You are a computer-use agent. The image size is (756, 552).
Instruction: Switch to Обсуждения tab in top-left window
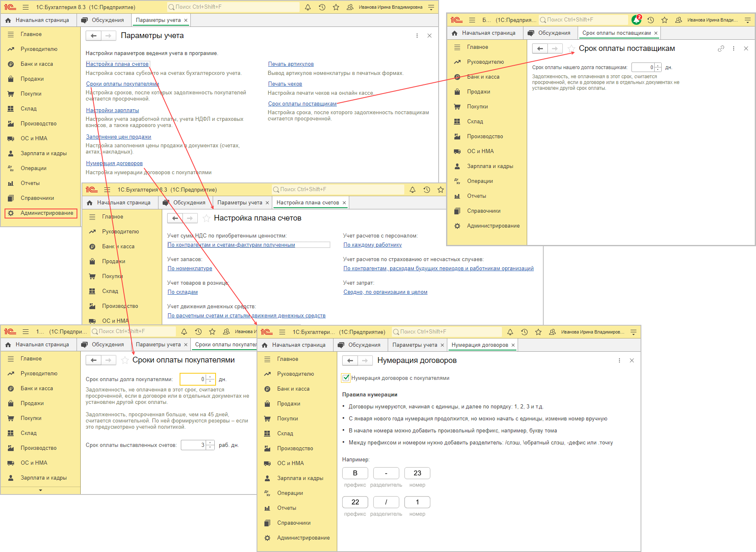click(x=103, y=20)
